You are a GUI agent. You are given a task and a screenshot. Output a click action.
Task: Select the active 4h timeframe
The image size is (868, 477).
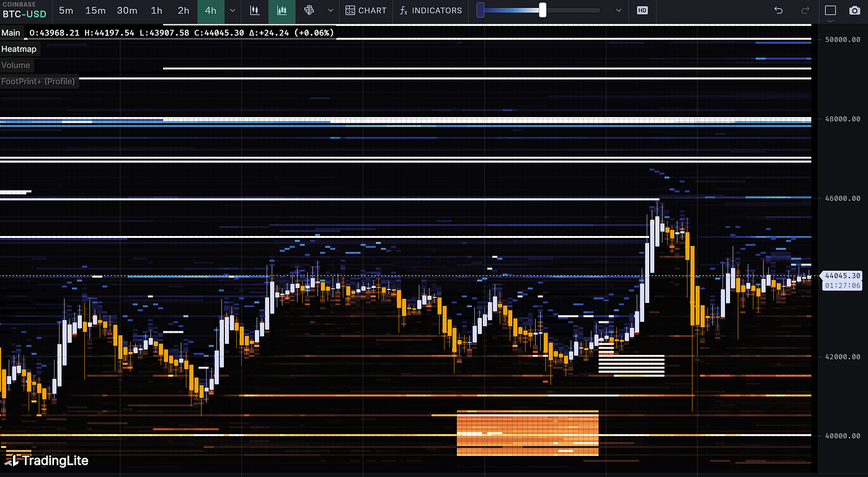coord(211,11)
